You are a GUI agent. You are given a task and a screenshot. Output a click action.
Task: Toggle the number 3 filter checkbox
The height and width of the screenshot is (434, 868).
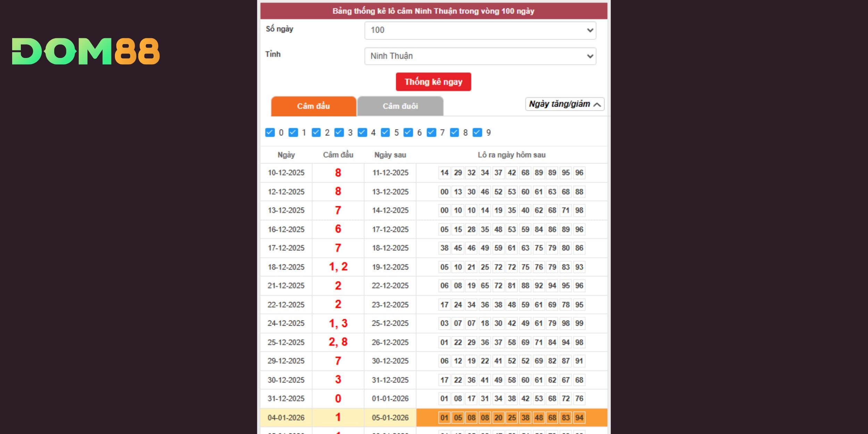[x=339, y=132]
